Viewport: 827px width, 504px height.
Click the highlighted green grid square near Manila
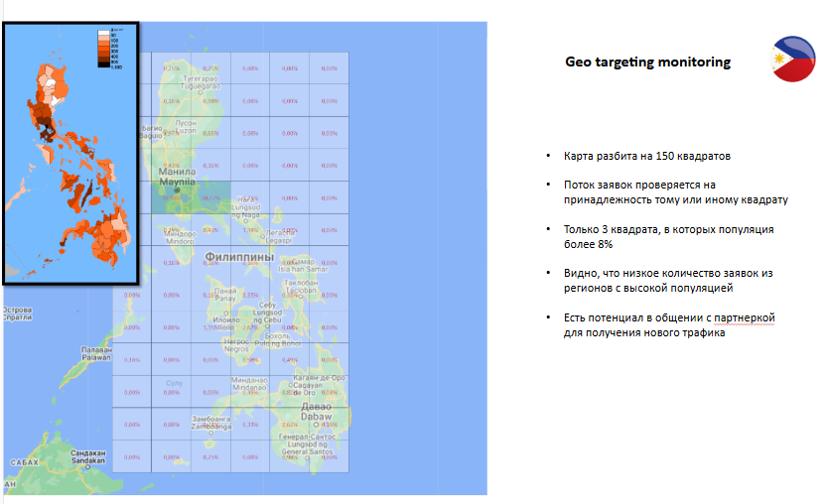click(191, 198)
